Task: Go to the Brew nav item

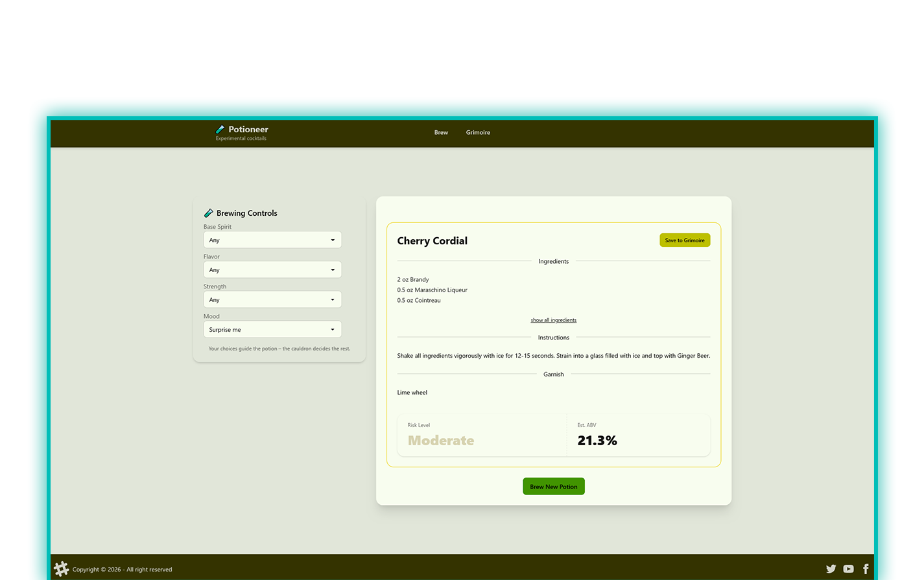Action: [441, 132]
